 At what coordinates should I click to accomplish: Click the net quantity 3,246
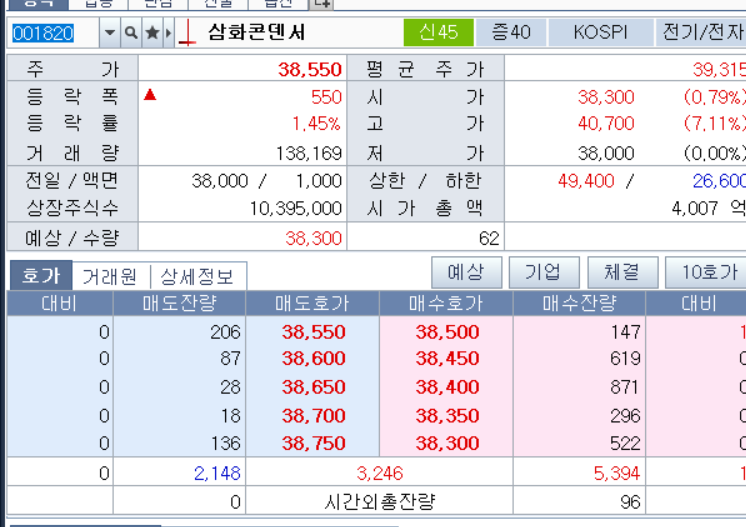[x=380, y=473]
